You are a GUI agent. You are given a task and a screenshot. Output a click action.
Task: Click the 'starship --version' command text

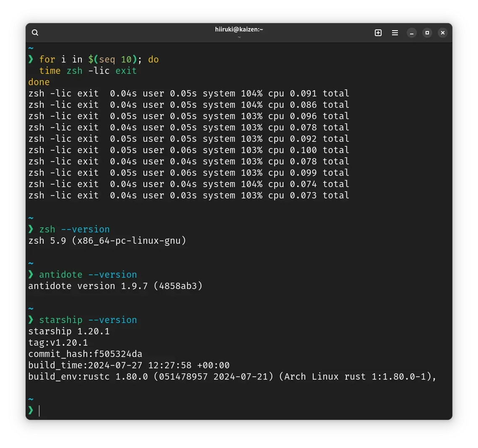pos(88,320)
